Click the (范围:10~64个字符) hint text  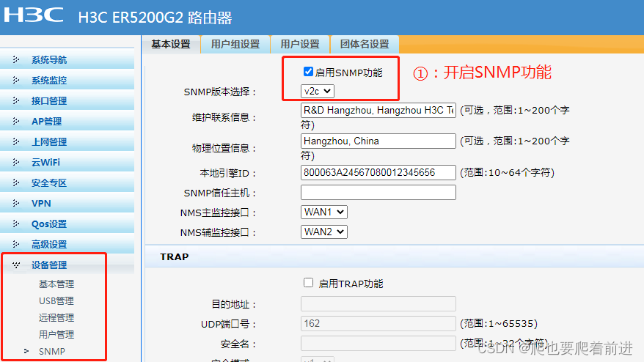coord(508,172)
